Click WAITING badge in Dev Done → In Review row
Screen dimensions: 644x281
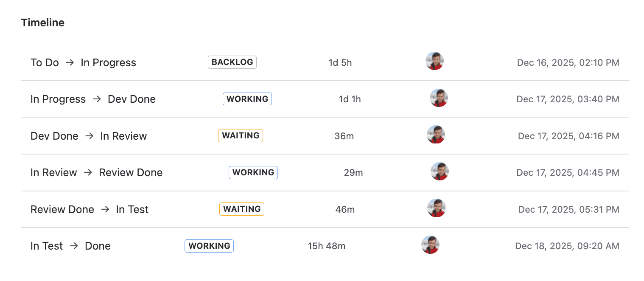[x=241, y=136]
